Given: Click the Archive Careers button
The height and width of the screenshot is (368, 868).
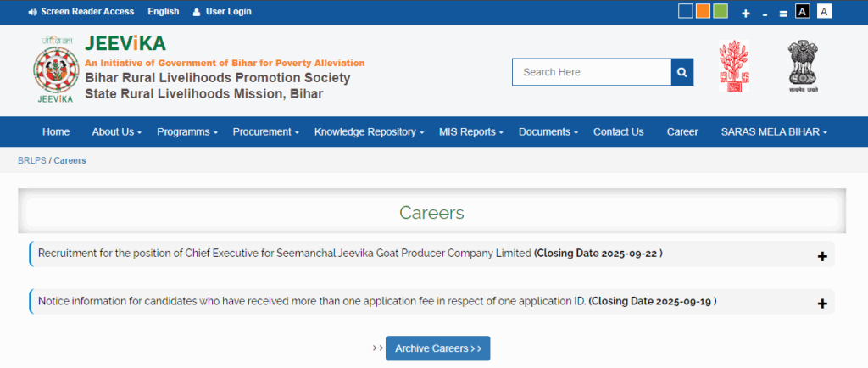Looking at the screenshot, I should 437,348.
